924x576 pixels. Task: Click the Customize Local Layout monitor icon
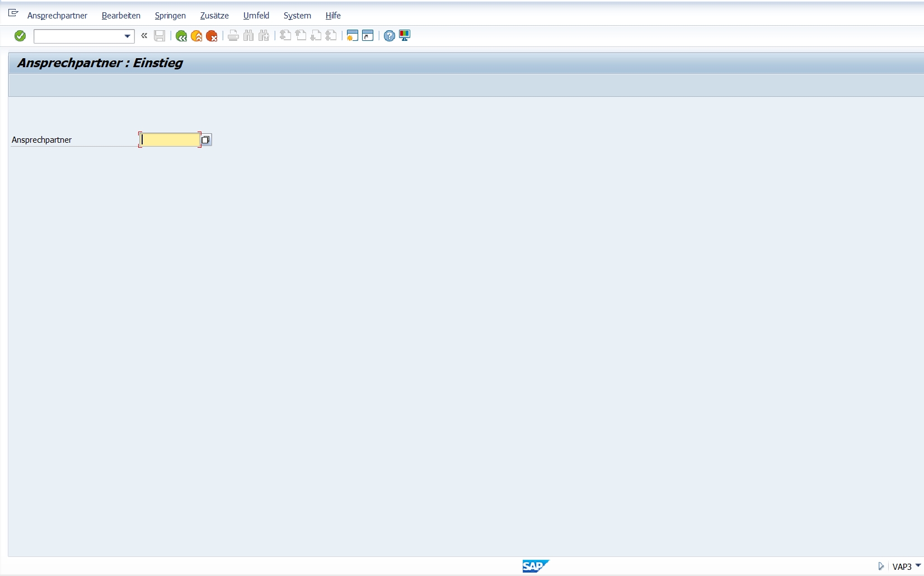(405, 36)
